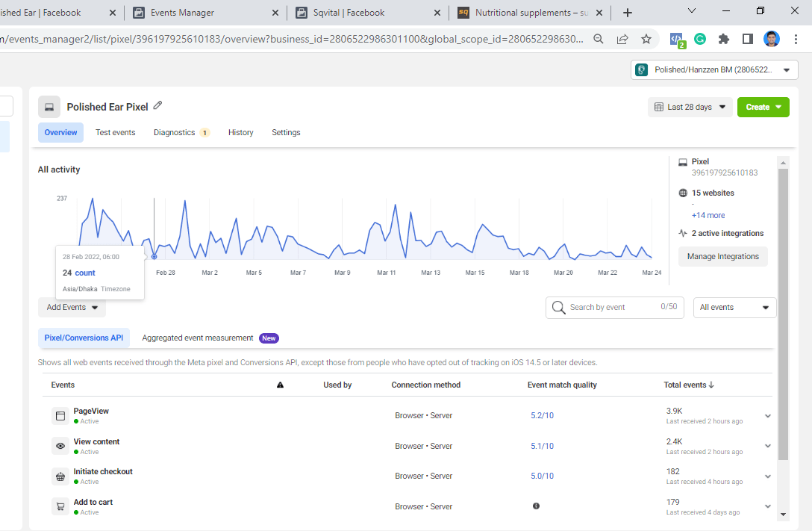Click the pencil icon to rename pixel
This screenshot has width=812, height=531.
[x=157, y=106]
